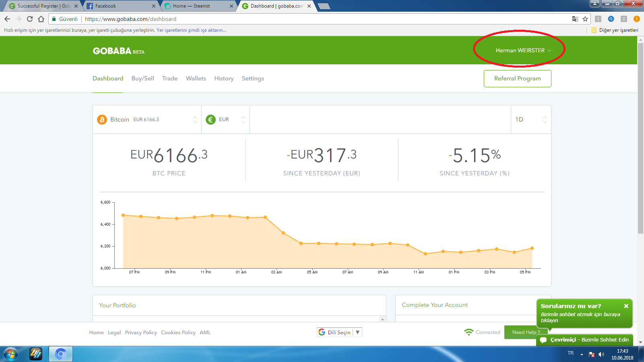Image resolution: width=644 pixels, height=362 pixels.
Task: Go to the Buy/Sell tab
Action: pyautogui.click(x=143, y=78)
